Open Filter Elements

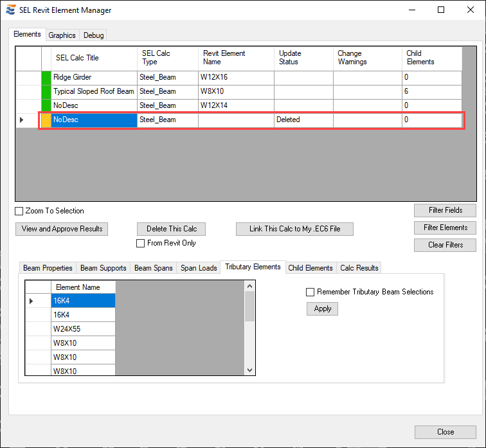tap(445, 228)
